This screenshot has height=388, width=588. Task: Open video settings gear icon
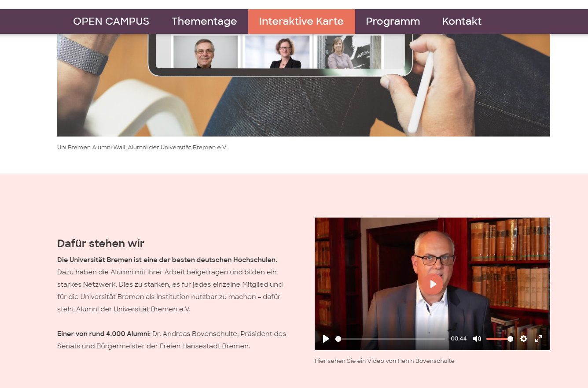(524, 339)
